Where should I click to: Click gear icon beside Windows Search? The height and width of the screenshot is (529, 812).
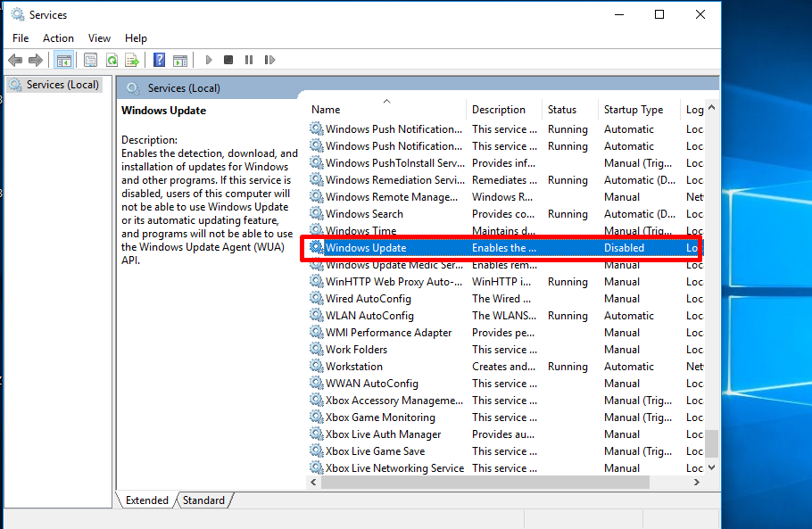(x=317, y=213)
